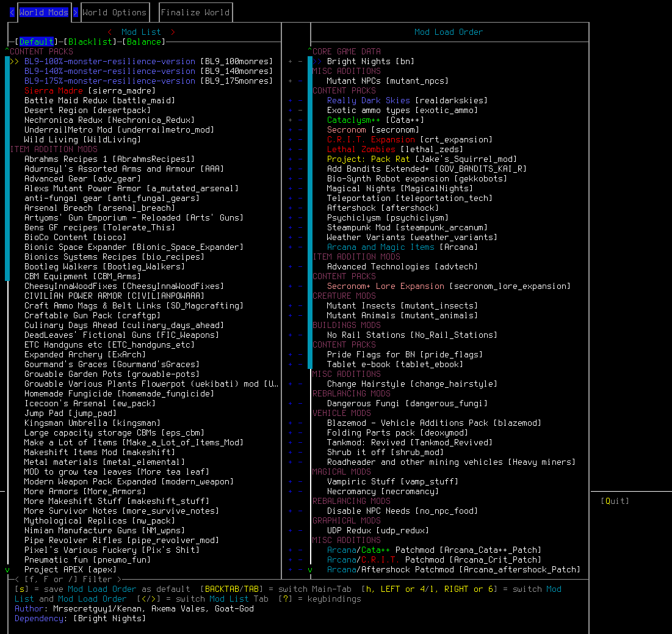672x634 pixels.
Task: Click the plus sign beside Really Dark Skies
Action: point(290,100)
